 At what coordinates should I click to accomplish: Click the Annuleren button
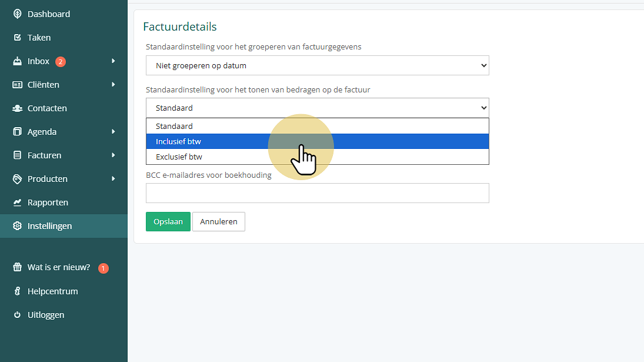click(x=219, y=221)
